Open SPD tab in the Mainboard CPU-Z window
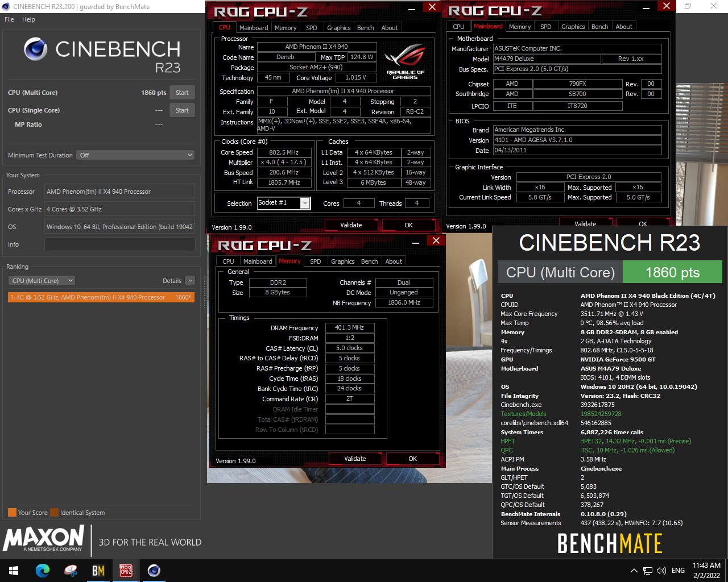The width and height of the screenshot is (728, 582). coord(546,27)
